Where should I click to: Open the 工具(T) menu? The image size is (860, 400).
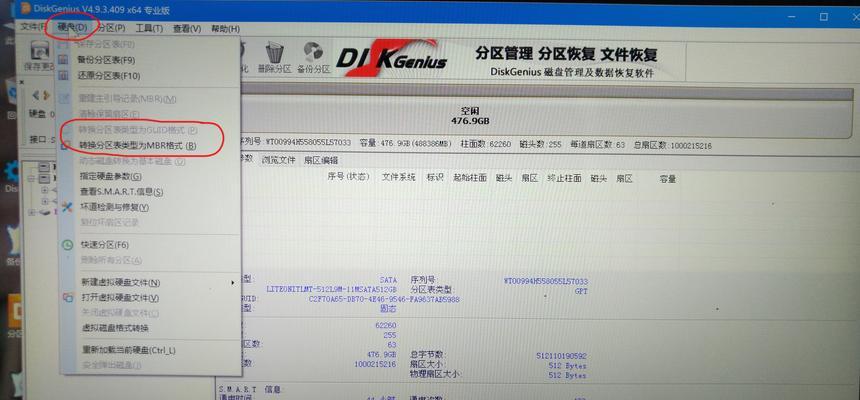tap(149, 29)
